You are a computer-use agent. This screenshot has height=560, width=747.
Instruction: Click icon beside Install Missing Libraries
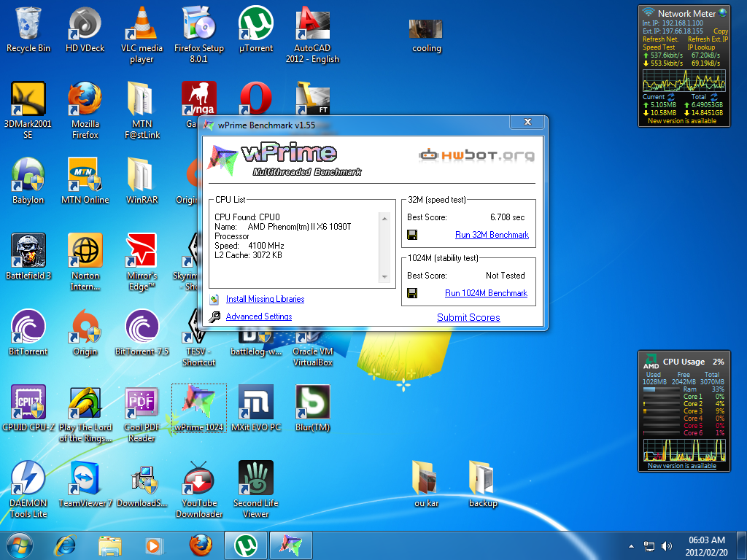point(214,299)
